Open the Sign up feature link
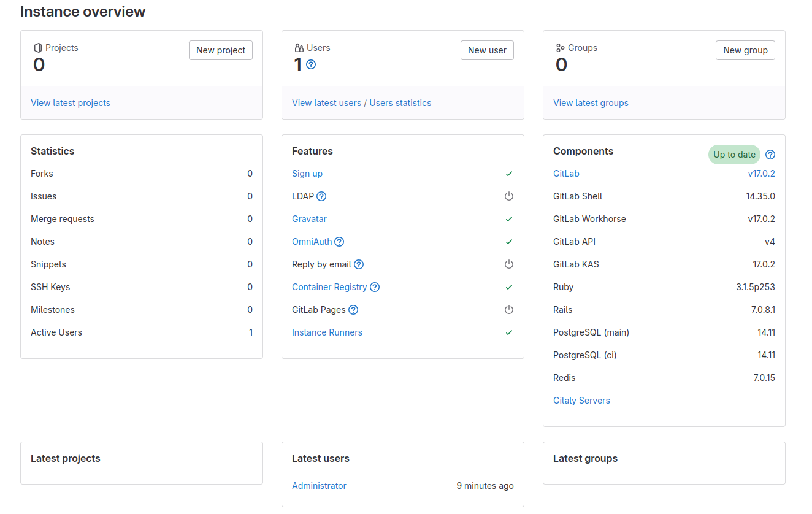Screen dimensions: 812x514 click(x=307, y=174)
